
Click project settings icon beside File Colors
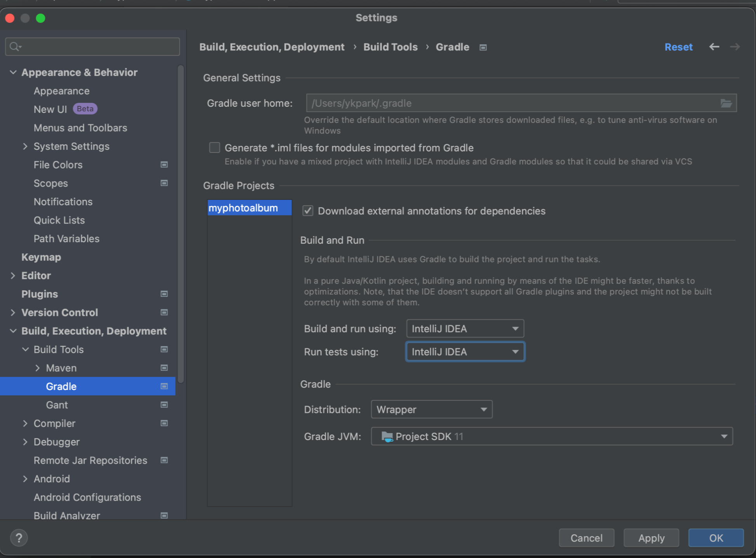[x=164, y=165]
